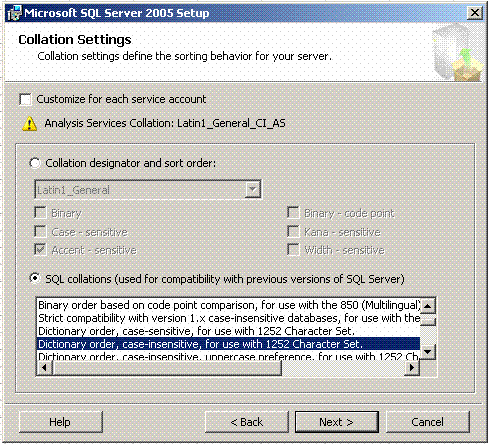
Task: Tick the Case - sensitive checkbox
Action: 40,231
